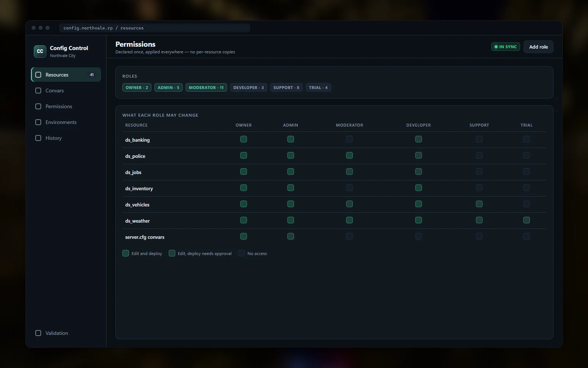This screenshot has height=368, width=588.
Task: Click the No access legend swatch
Action: [241, 253]
